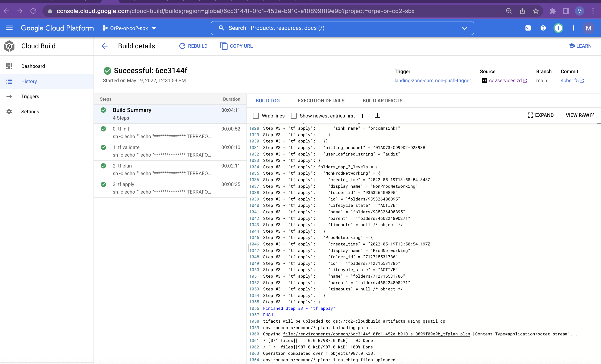Download the build log
601x364 pixels.
point(377,115)
